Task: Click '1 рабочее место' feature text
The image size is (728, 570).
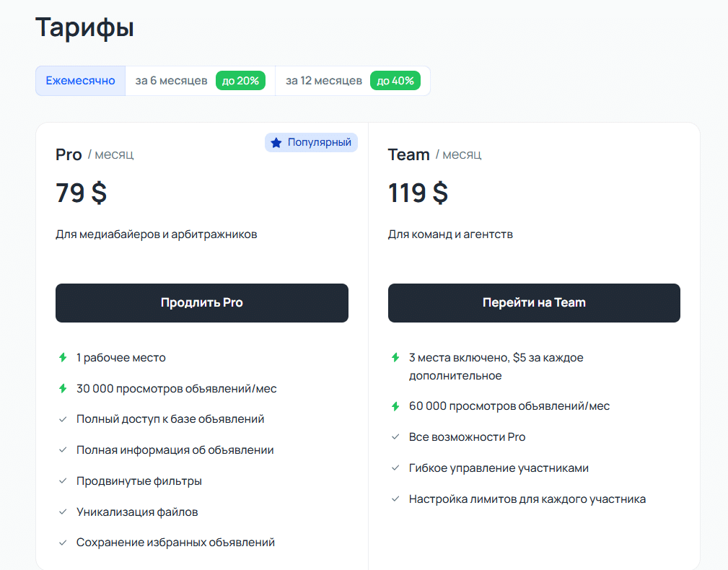Action: [121, 357]
